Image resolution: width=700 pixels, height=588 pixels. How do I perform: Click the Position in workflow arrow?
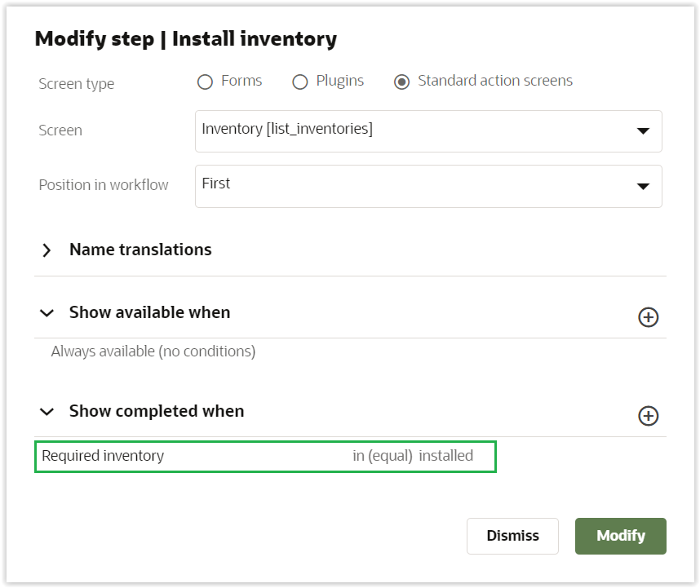[x=643, y=186]
